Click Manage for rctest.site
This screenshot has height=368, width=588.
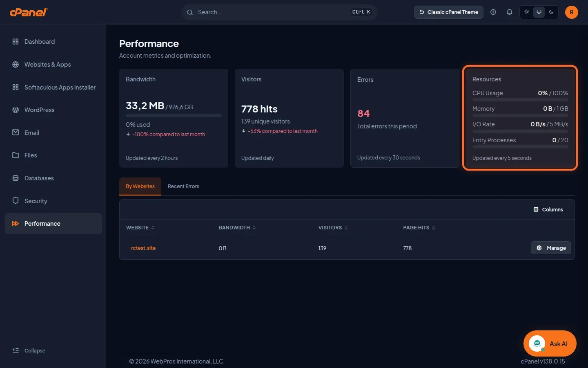pyautogui.click(x=551, y=248)
